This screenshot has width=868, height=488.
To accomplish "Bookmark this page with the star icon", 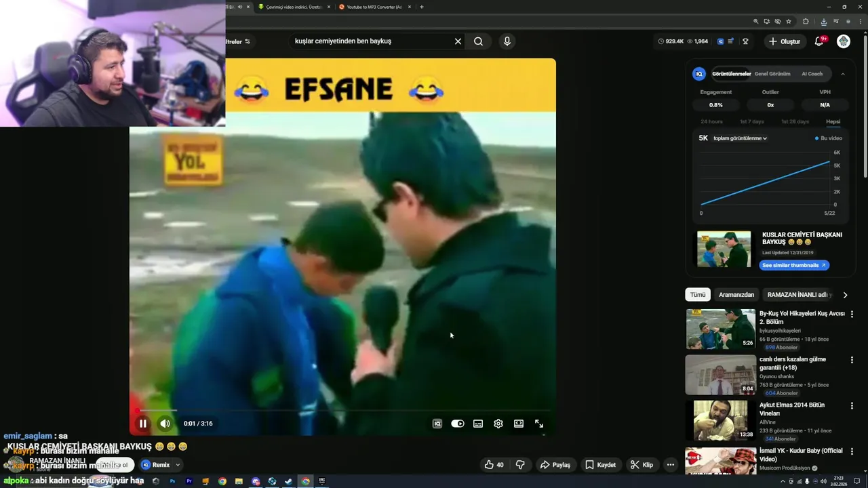I will coord(789,21).
